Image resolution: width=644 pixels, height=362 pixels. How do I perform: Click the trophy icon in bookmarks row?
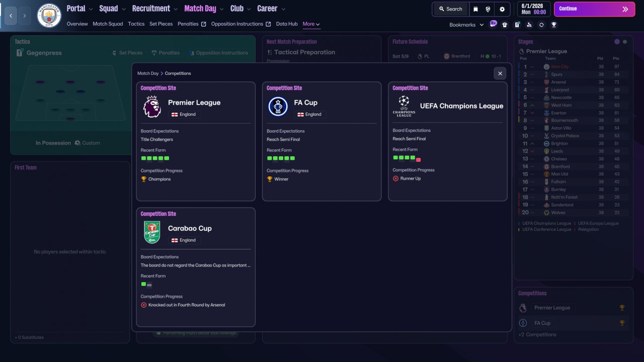tap(554, 25)
